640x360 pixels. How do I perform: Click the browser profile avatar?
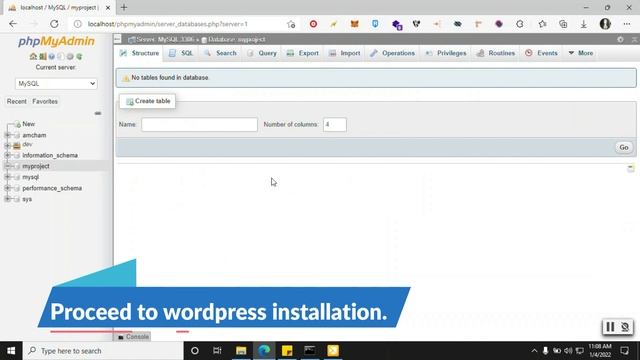click(605, 24)
